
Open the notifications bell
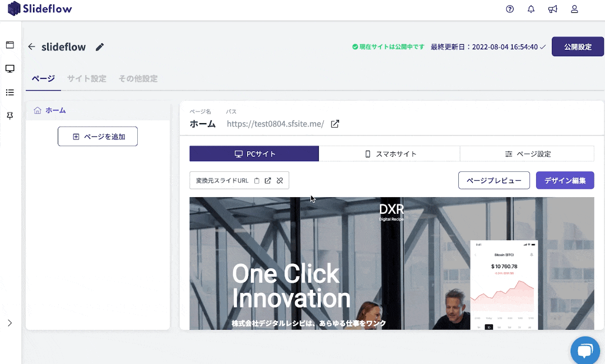pyautogui.click(x=531, y=9)
